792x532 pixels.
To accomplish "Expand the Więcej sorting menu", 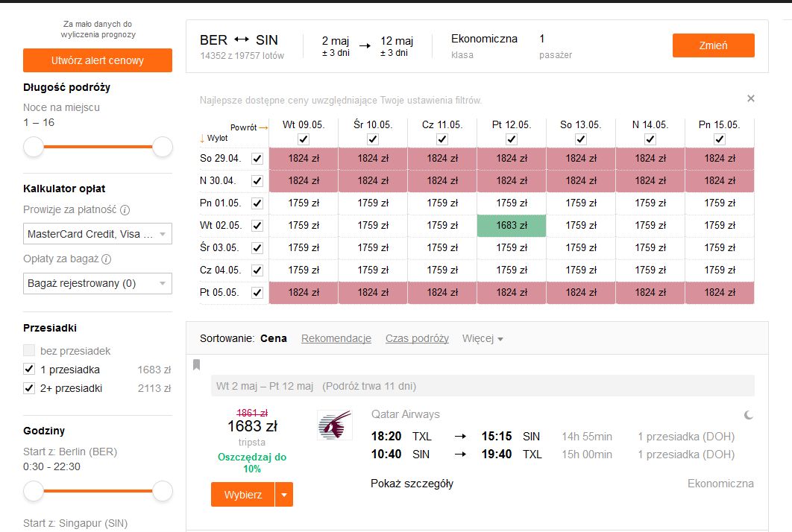I will click(x=483, y=338).
